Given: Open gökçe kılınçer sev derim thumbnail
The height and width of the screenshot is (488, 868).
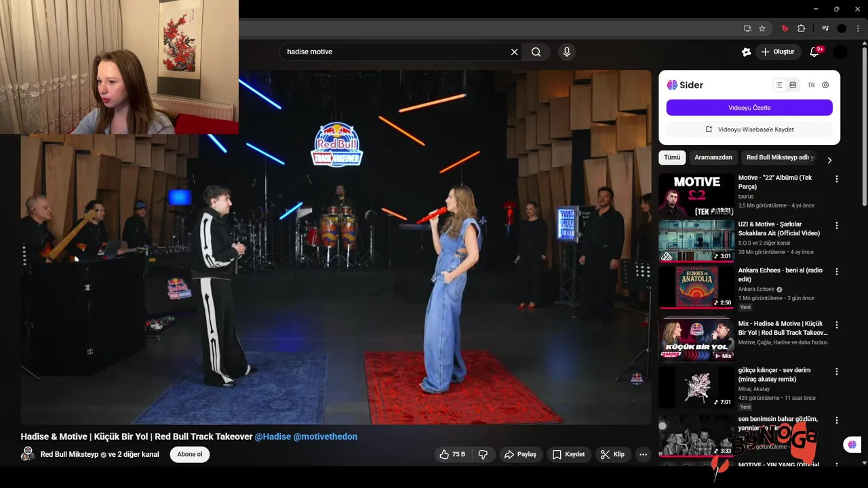Looking at the screenshot, I should 696,387.
